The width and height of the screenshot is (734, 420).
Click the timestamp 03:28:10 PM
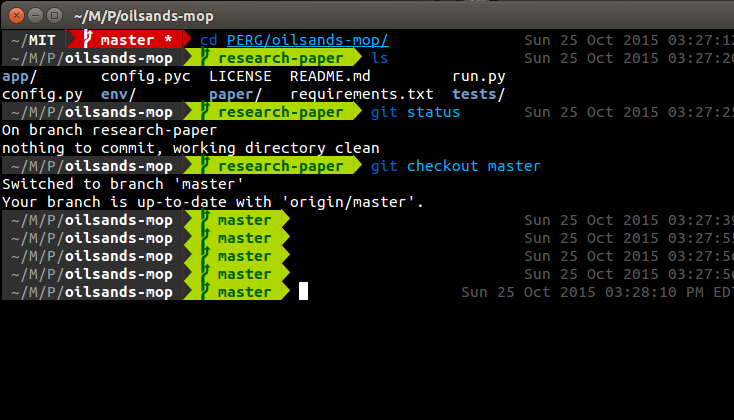click(654, 292)
